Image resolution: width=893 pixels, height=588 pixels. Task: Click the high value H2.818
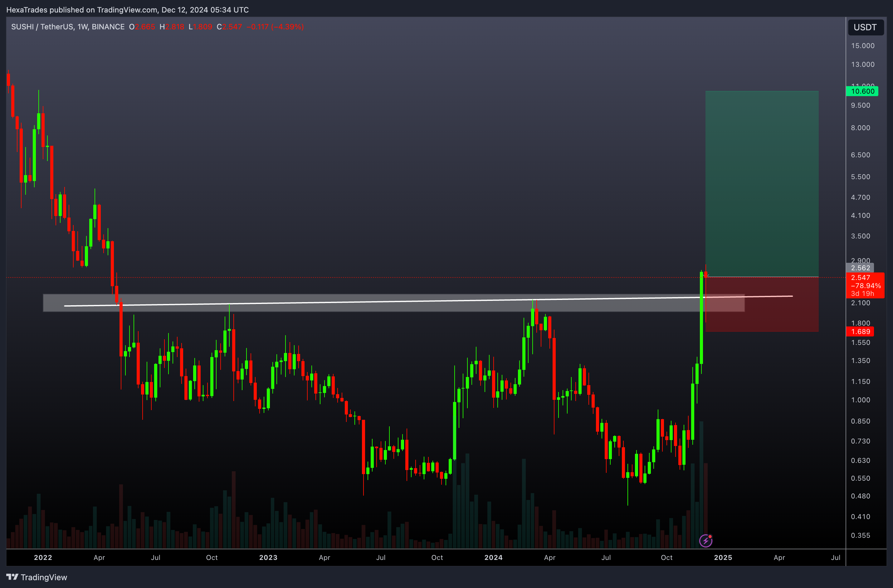(x=172, y=27)
